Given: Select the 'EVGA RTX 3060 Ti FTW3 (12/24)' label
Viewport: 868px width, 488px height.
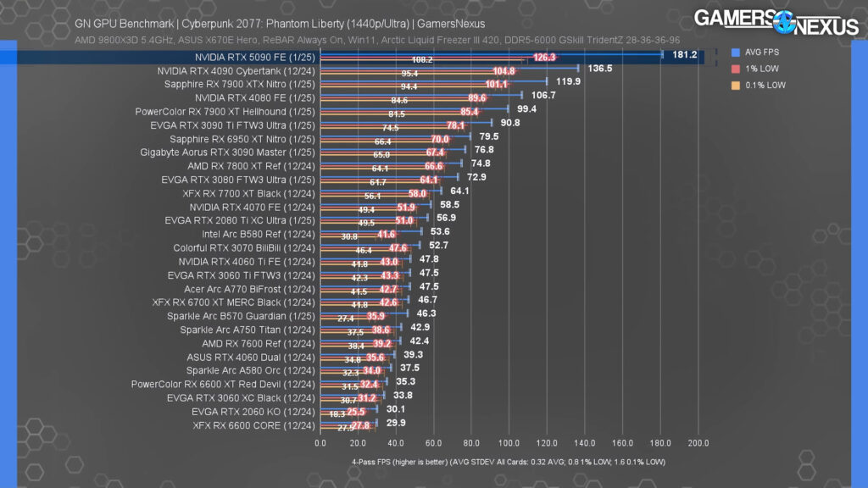Looking at the screenshot, I should click(x=242, y=275).
